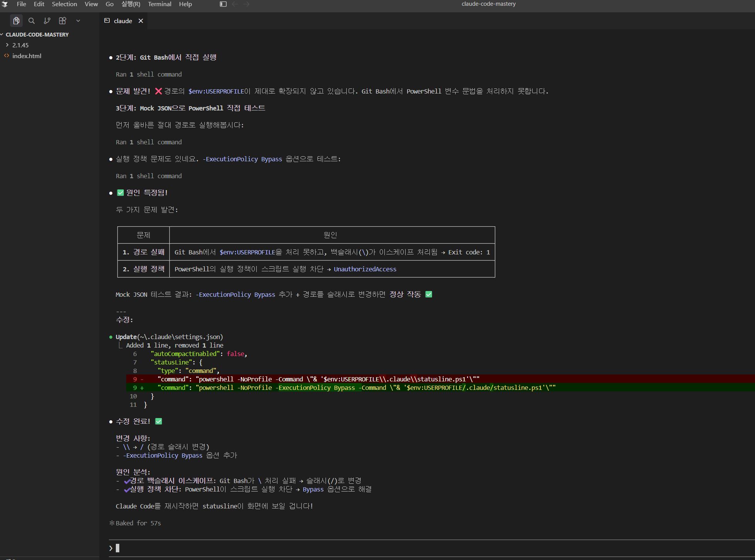Open the Explorer view icon
The image size is (755, 560).
point(16,21)
